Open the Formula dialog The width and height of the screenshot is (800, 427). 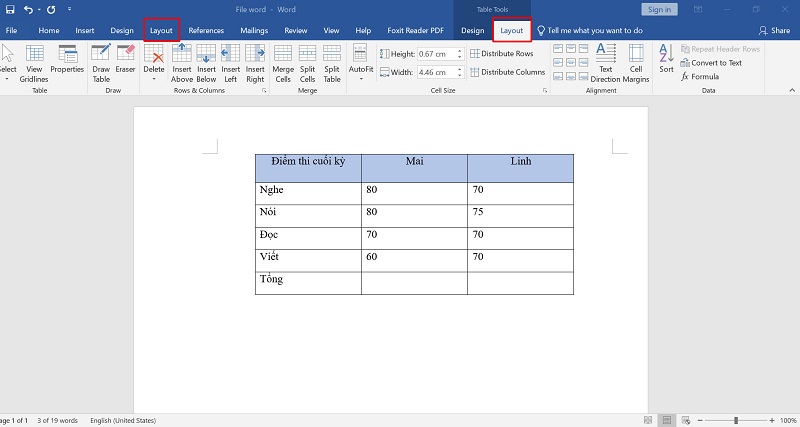(x=700, y=77)
